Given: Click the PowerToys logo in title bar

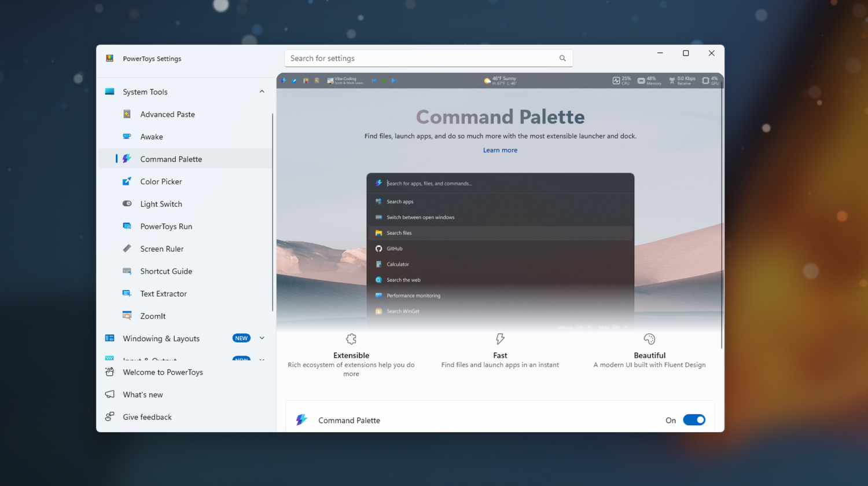Looking at the screenshot, I should point(109,59).
